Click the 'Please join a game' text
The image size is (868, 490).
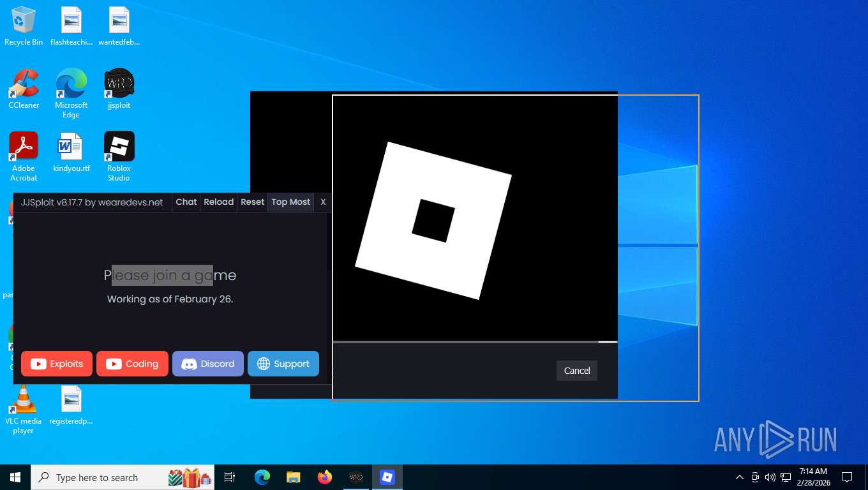pyautogui.click(x=170, y=275)
